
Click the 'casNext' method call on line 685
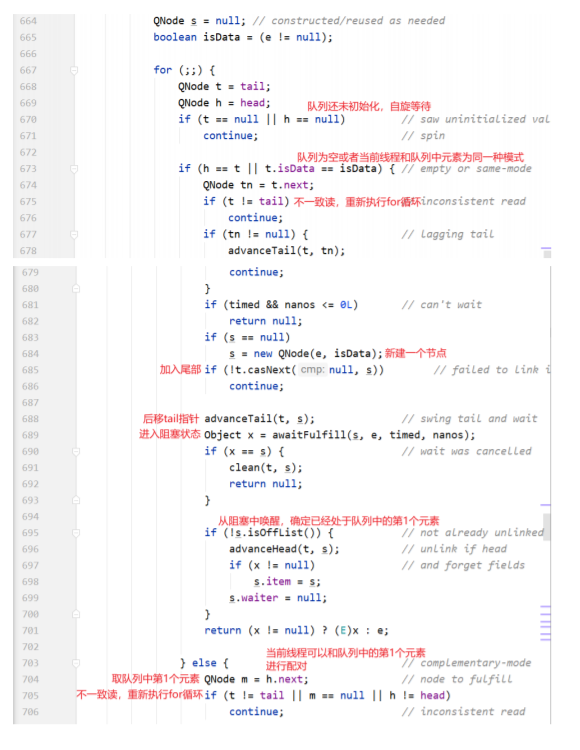(x=269, y=370)
